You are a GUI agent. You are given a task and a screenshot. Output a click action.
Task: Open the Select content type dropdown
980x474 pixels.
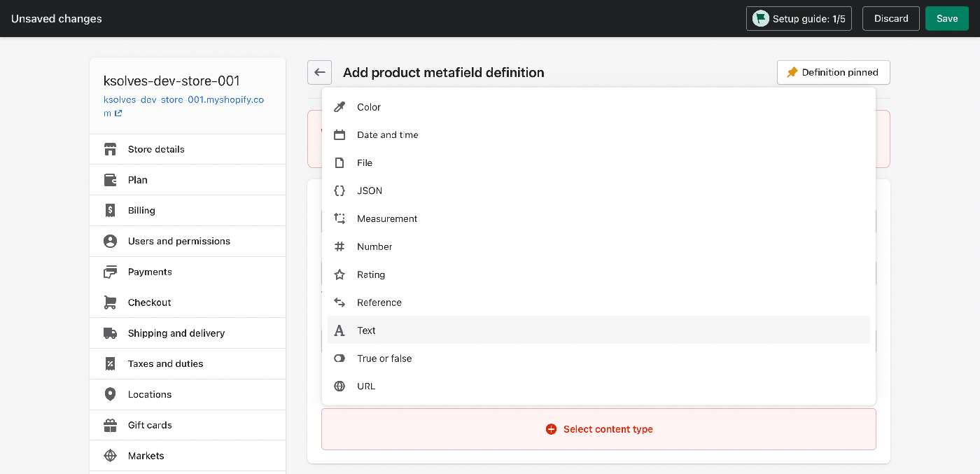click(x=598, y=429)
